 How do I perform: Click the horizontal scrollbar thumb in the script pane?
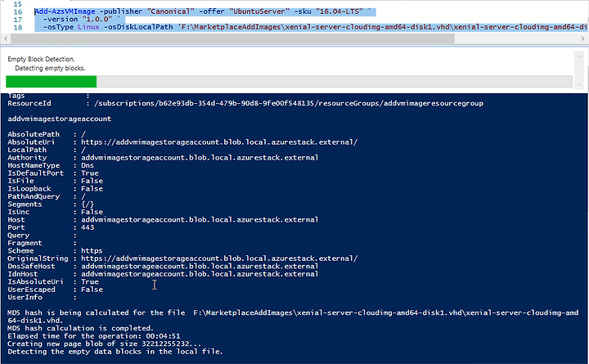[232, 38]
